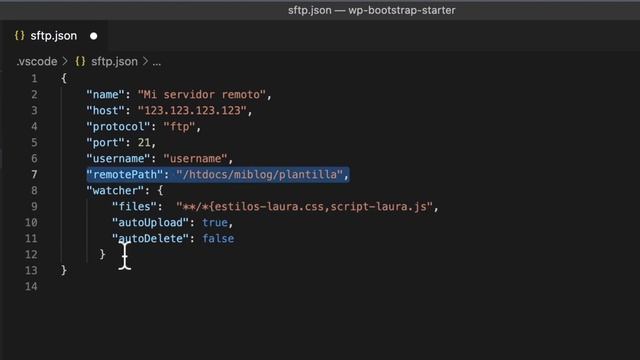This screenshot has width=640, height=360.
Task: Click the chevron after .vscode breadcrumb
Action: pos(65,62)
